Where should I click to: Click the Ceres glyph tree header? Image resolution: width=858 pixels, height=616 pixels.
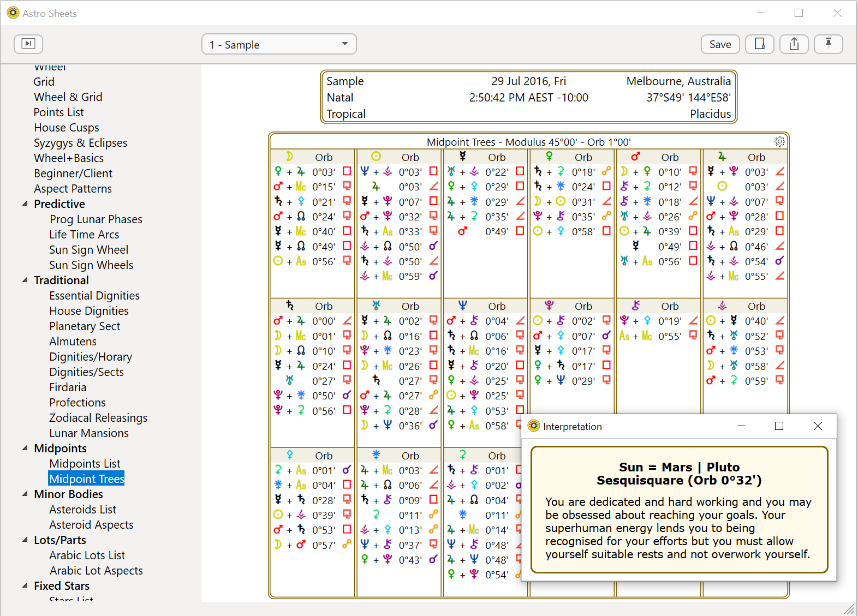point(463,455)
